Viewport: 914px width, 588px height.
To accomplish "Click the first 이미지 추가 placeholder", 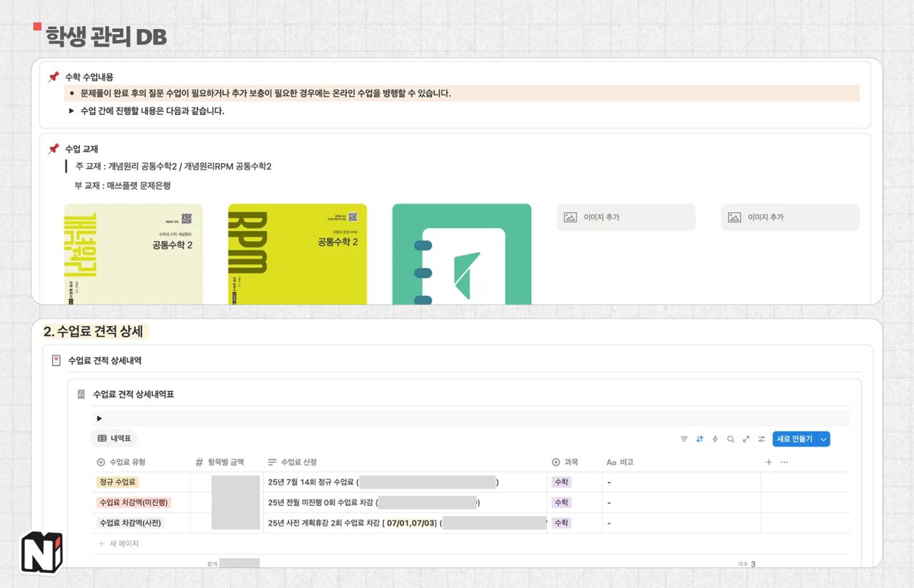I will (626, 217).
